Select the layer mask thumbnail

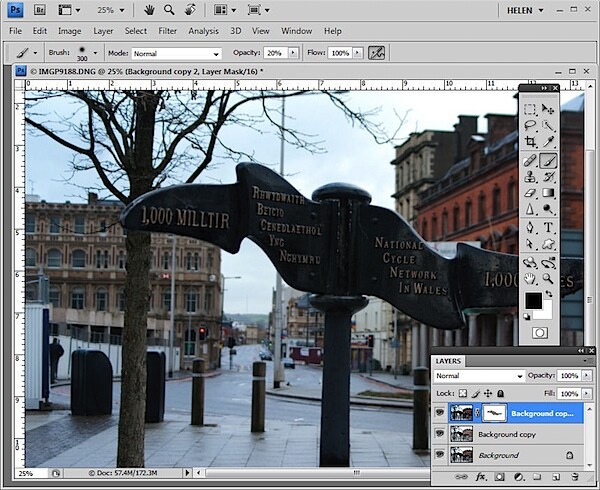(494, 413)
